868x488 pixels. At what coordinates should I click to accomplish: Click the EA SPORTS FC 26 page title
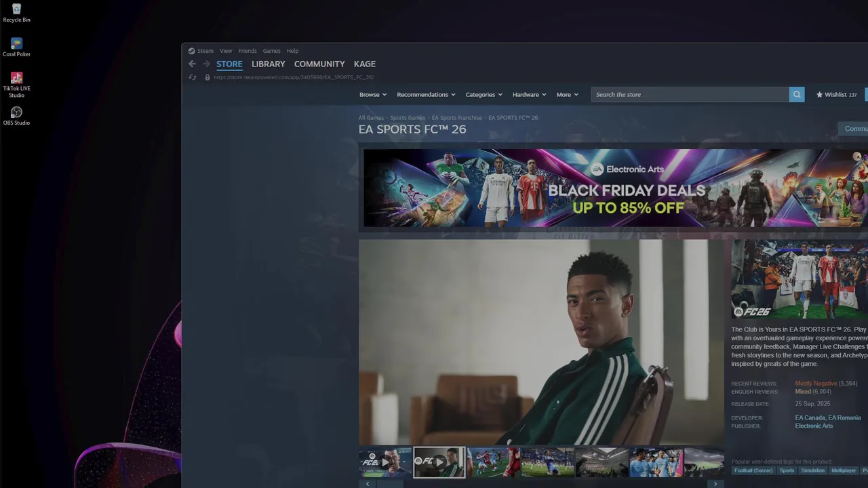(x=412, y=129)
